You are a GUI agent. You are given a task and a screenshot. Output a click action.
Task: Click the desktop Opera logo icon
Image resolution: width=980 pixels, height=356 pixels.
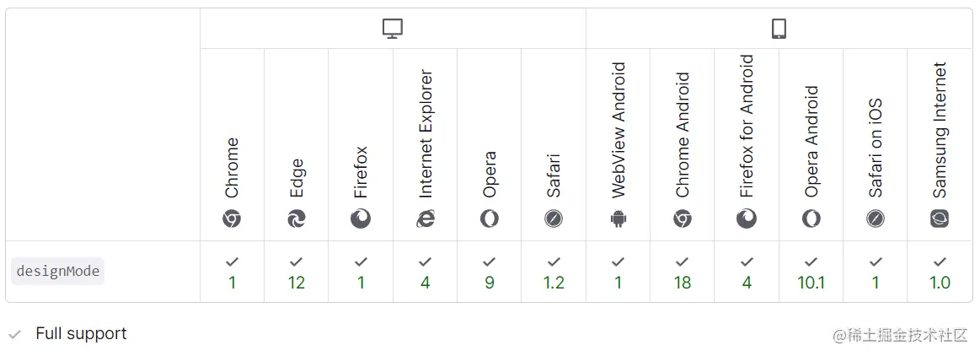(x=490, y=219)
